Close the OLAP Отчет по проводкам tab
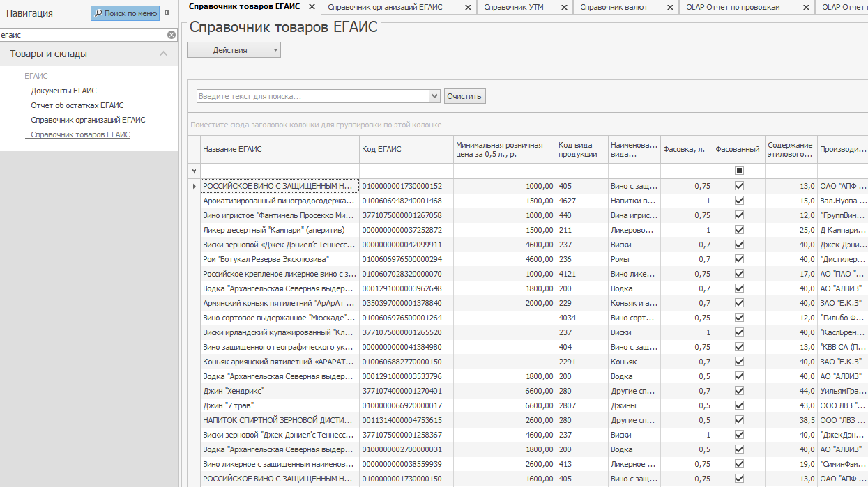The width and height of the screenshot is (868, 487). (806, 8)
